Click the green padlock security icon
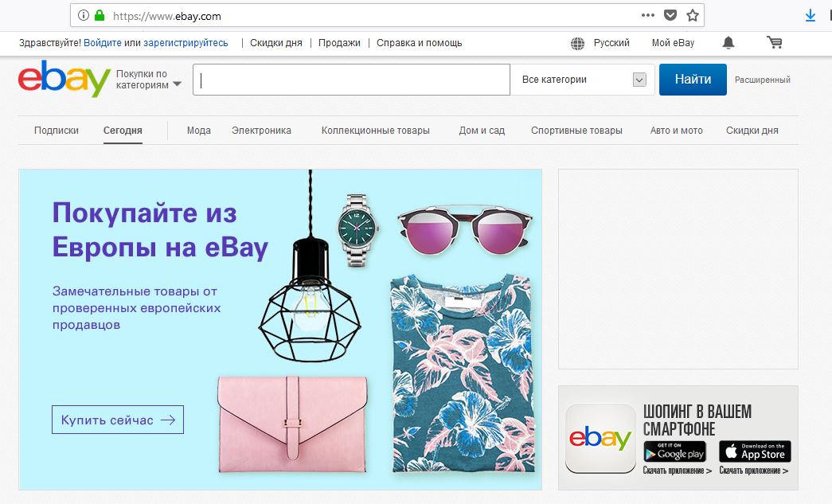 pos(100,15)
